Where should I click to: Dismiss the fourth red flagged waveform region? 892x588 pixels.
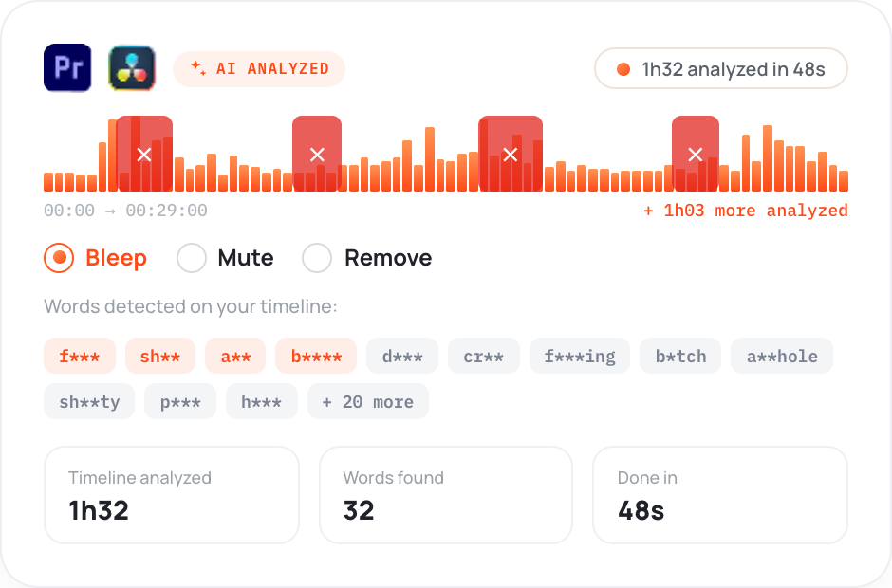696,154
